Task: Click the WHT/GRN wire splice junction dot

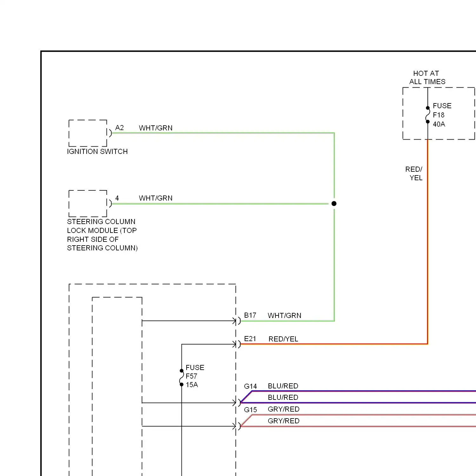Action: pos(334,203)
